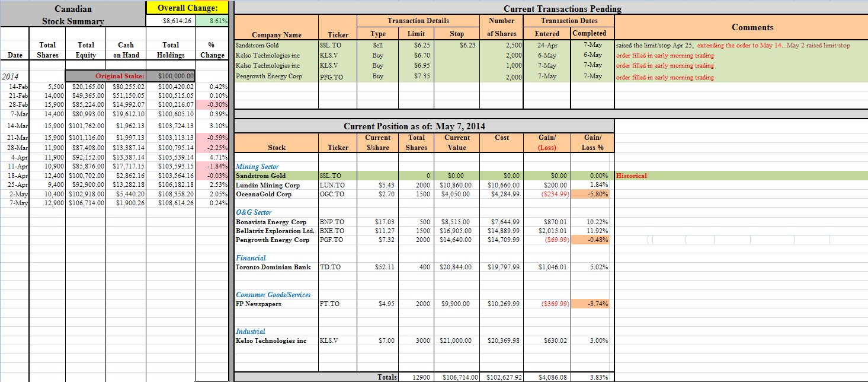Select the red 'Historical' comment cell
The width and height of the screenshot is (868, 382).
[632, 176]
